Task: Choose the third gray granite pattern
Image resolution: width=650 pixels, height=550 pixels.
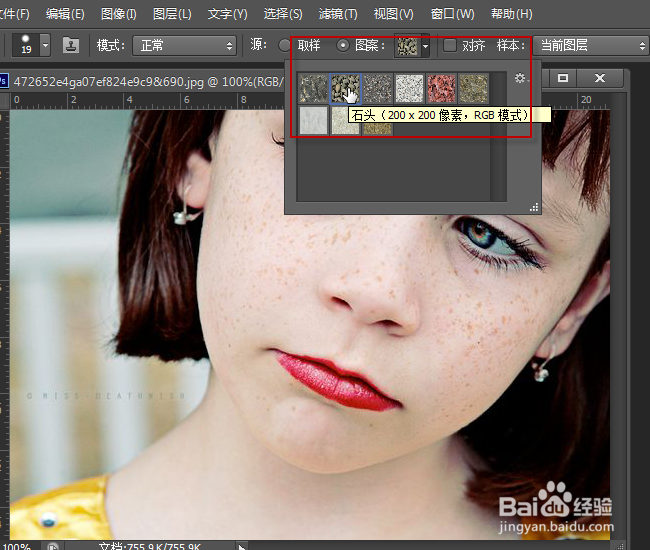Action: (x=377, y=88)
